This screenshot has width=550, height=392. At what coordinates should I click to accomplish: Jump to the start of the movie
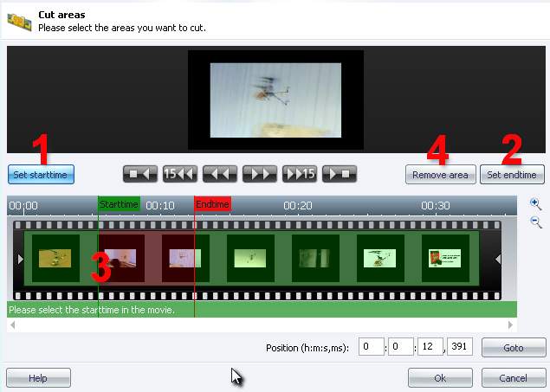click(140, 174)
